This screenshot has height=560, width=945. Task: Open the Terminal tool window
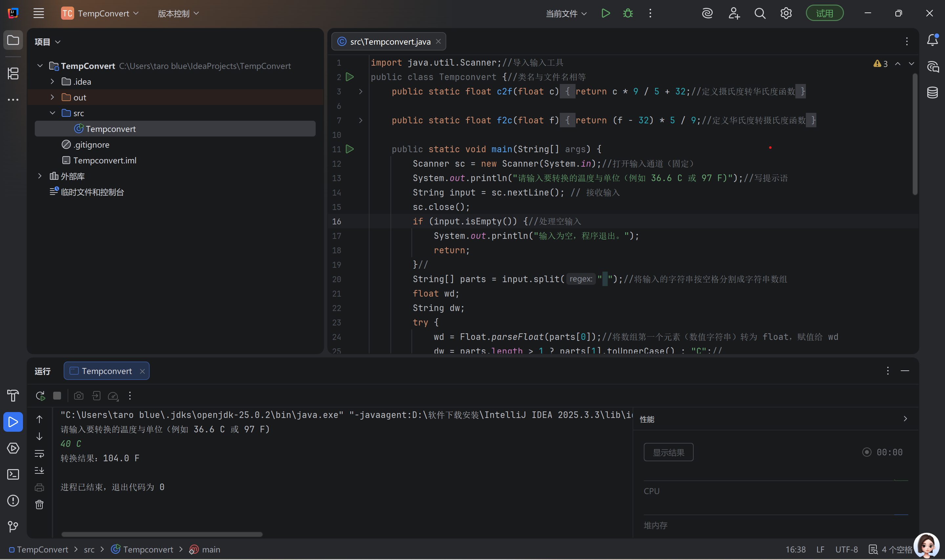13,474
